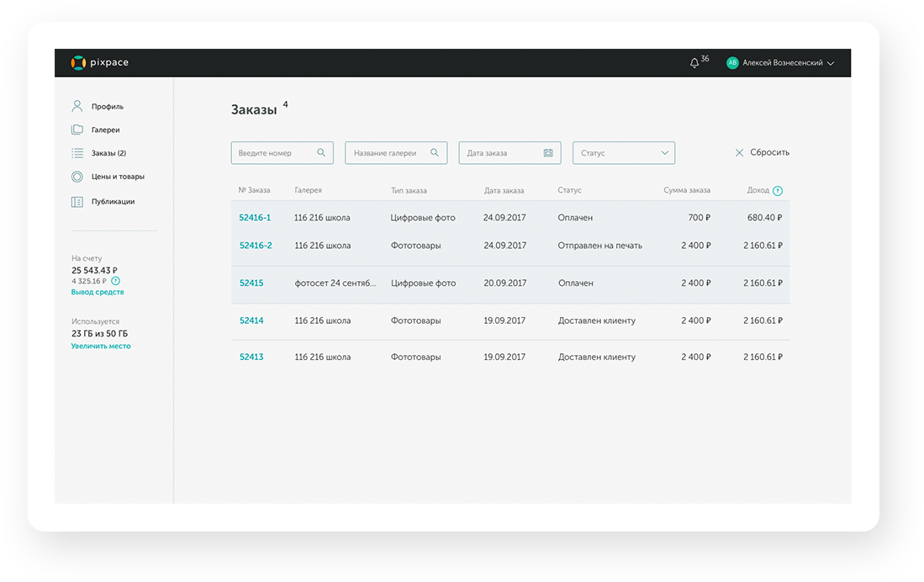Click the 25 543.43 ₽ balance
The width and height of the screenshot is (924, 582).
(x=94, y=270)
